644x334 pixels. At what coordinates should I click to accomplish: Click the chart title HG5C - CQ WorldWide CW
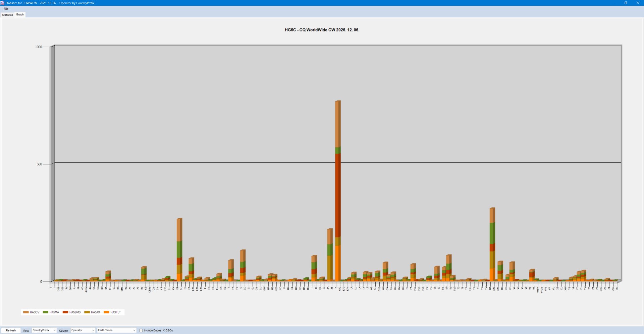pos(322,30)
